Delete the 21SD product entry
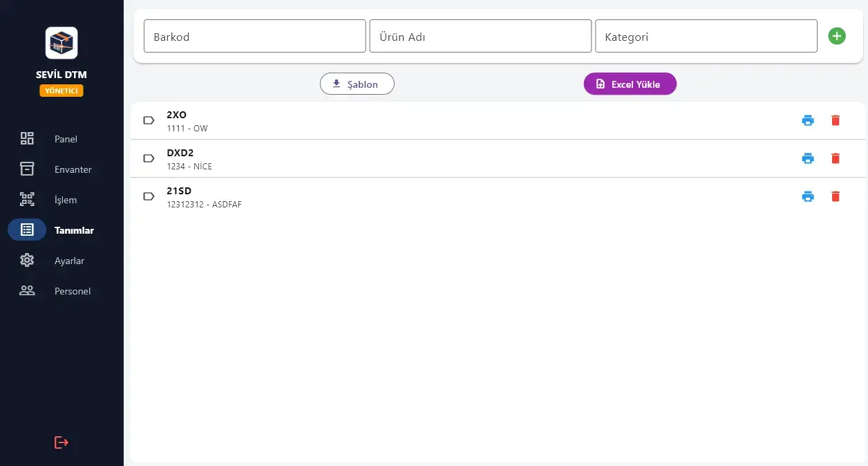Viewport: 868px width, 466px height. pyautogui.click(x=835, y=196)
